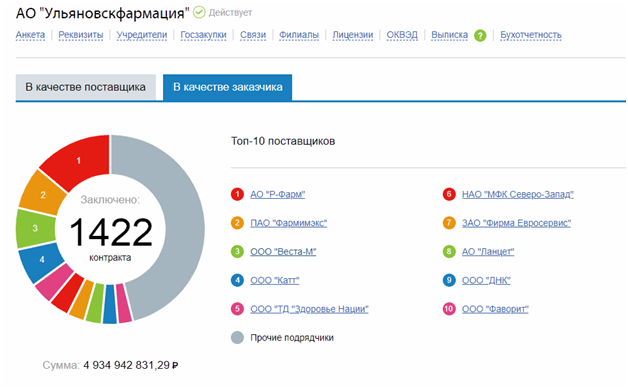Click green segment 3 of donut chart
The image size is (628, 391).
click(35, 228)
